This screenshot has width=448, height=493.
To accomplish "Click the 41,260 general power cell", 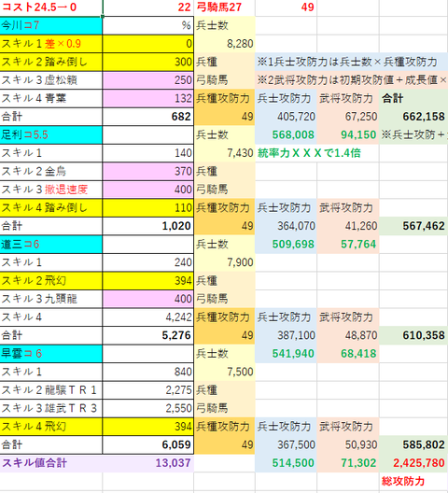I will (348, 226).
